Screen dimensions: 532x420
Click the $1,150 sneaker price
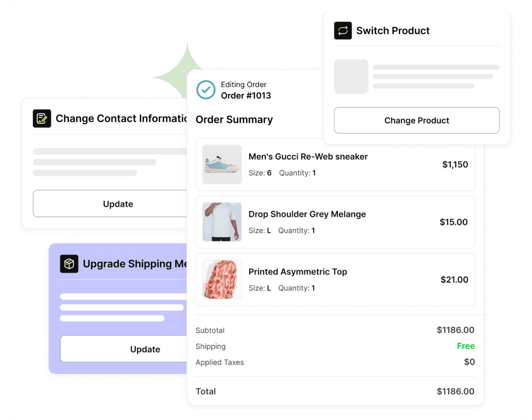(455, 165)
